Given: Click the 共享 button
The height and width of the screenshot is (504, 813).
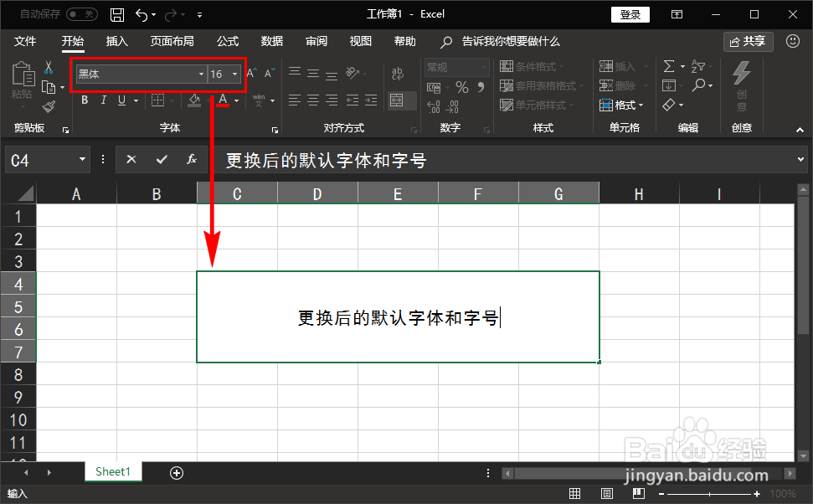Looking at the screenshot, I should pyautogui.click(x=748, y=40).
